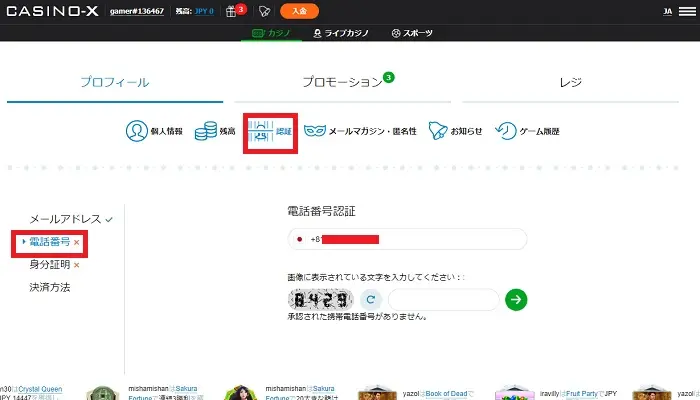
Task: Submit captcha with green arrow button
Action: click(x=516, y=298)
